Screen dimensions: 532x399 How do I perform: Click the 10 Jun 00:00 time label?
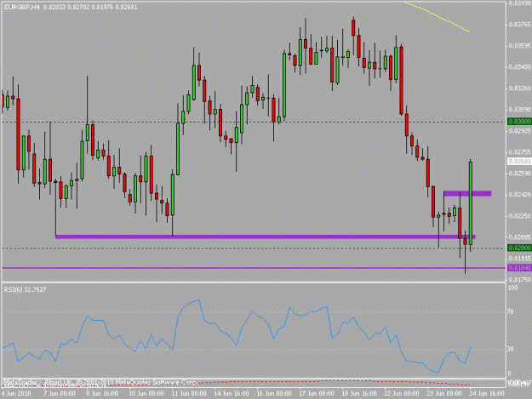(146, 394)
